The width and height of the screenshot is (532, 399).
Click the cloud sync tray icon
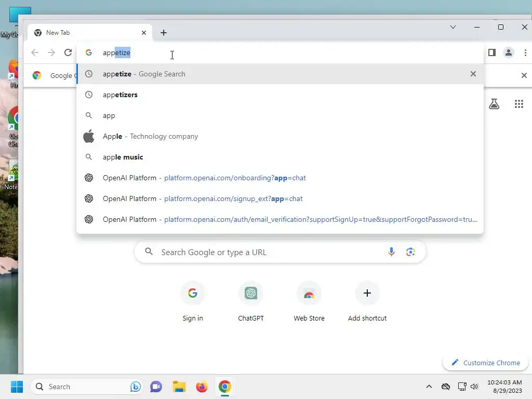[445, 387]
